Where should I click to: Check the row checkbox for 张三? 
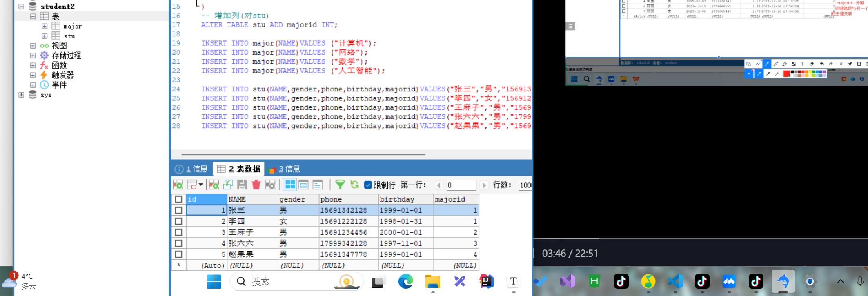click(x=178, y=210)
